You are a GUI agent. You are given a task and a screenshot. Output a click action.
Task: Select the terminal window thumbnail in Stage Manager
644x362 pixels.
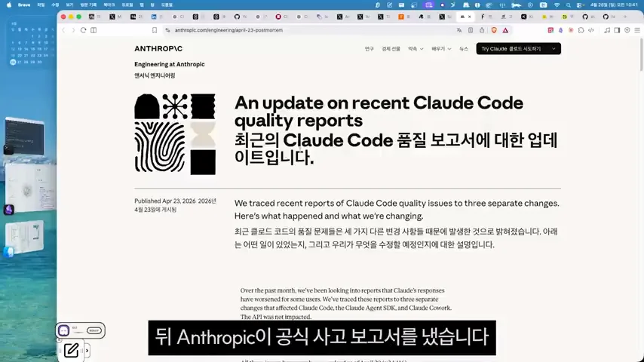pyautogui.click(x=25, y=136)
